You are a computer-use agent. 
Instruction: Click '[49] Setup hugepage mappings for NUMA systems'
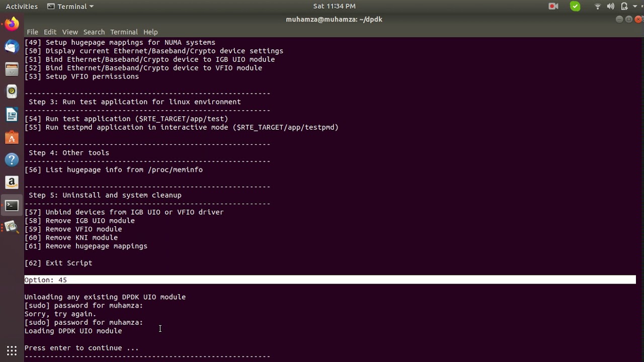[120, 42]
